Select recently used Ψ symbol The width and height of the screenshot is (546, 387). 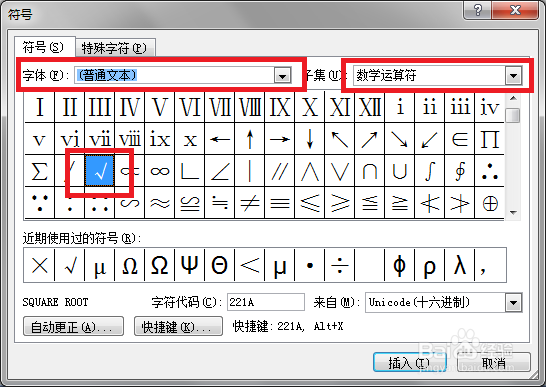pos(189,265)
